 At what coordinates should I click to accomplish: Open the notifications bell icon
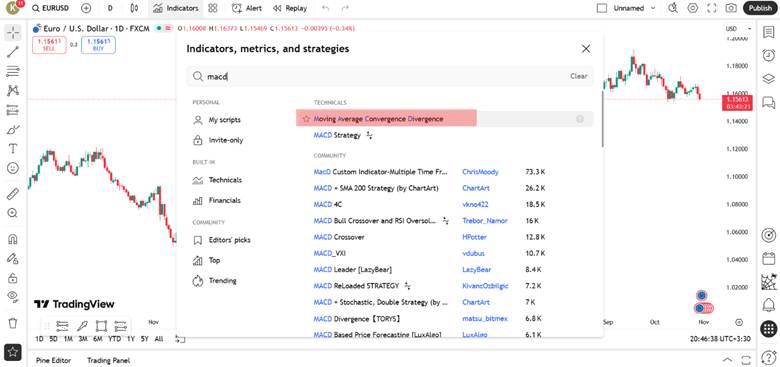pyautogui.click(x=769, y=305)
